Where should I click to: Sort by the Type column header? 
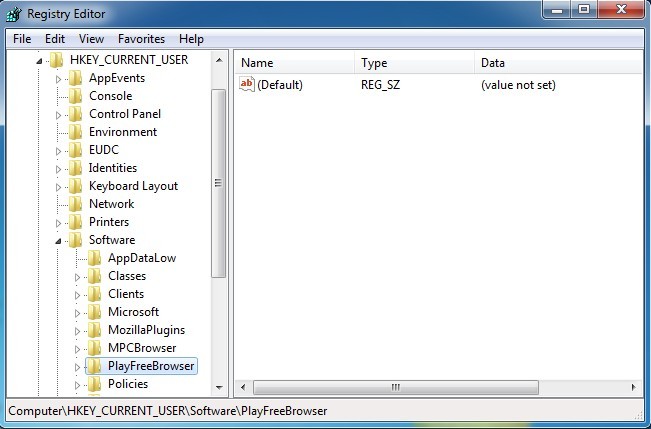[414, 63]
